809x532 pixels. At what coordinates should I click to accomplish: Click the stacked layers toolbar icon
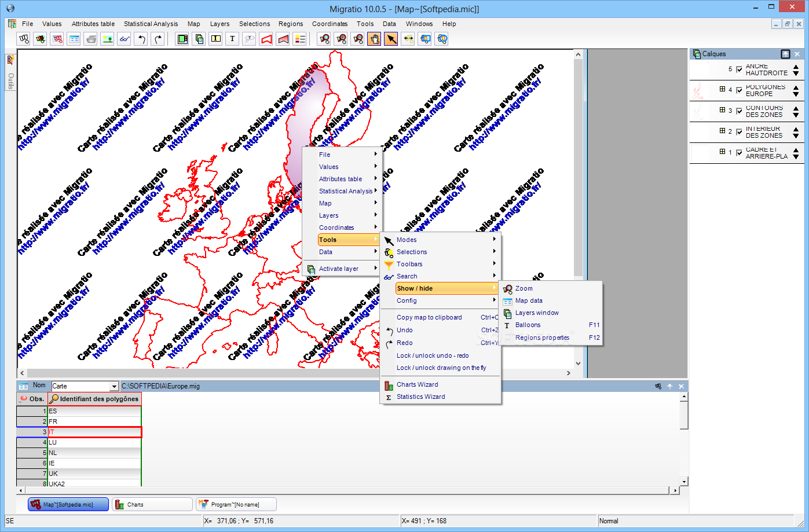coord(199,39)
